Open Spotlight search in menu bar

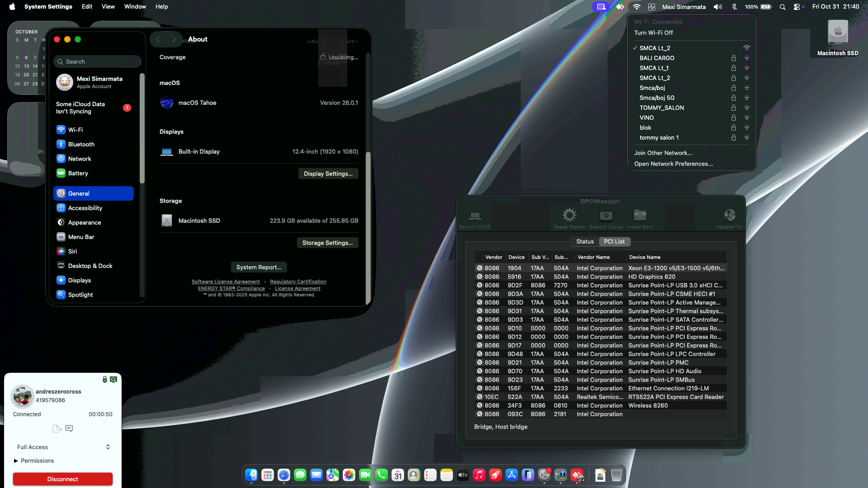click(783, 7)
